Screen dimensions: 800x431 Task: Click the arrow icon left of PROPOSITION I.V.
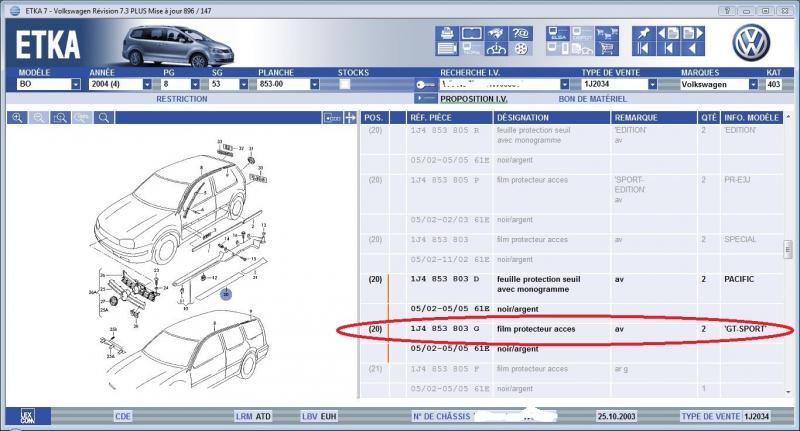click(426, 98)
